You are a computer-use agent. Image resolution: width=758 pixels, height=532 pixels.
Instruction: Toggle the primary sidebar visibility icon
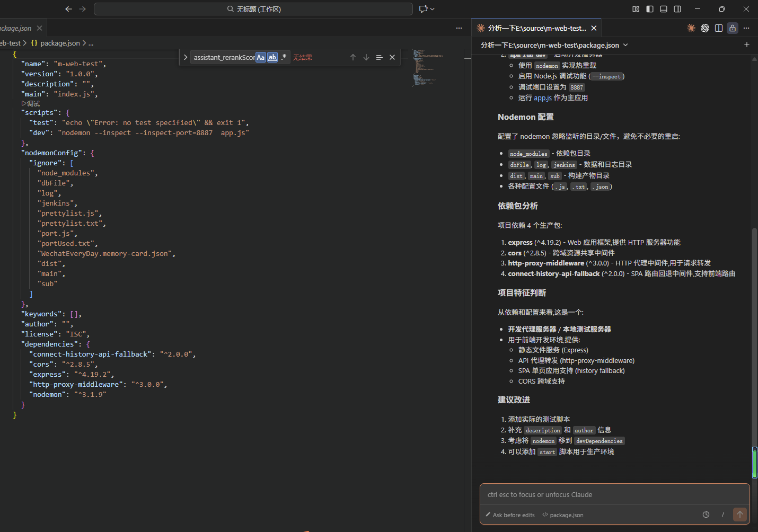[x=649, y=8]
